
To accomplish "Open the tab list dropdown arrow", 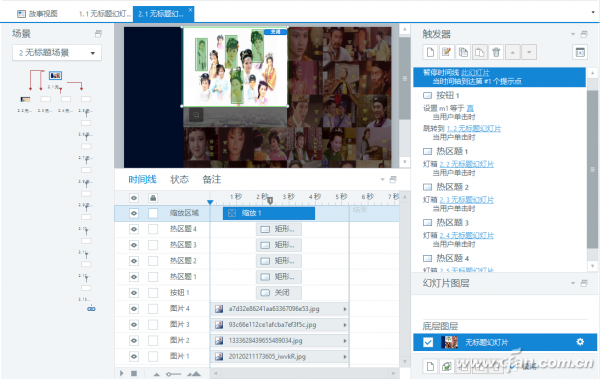I will tap(593, 13).
